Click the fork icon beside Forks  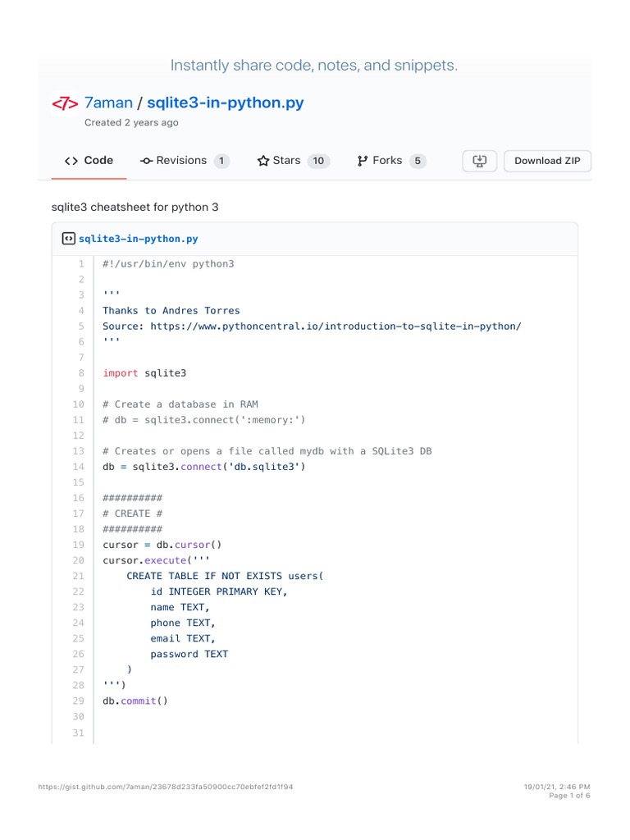point(363,161)
